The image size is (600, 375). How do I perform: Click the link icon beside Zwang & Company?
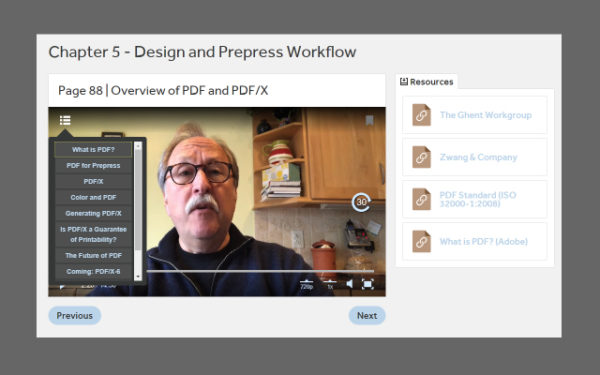(421, 157)
